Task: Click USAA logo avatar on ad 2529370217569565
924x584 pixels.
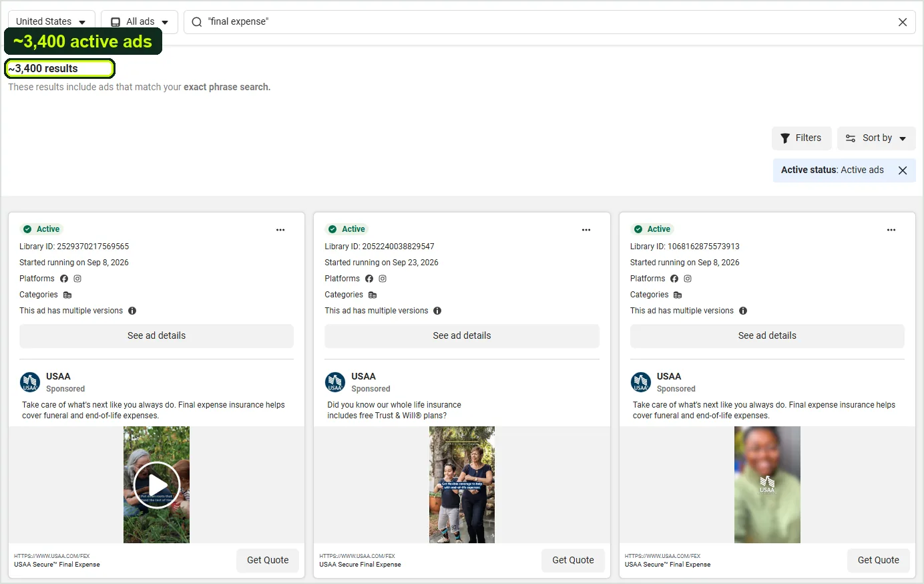Action: 30,382
